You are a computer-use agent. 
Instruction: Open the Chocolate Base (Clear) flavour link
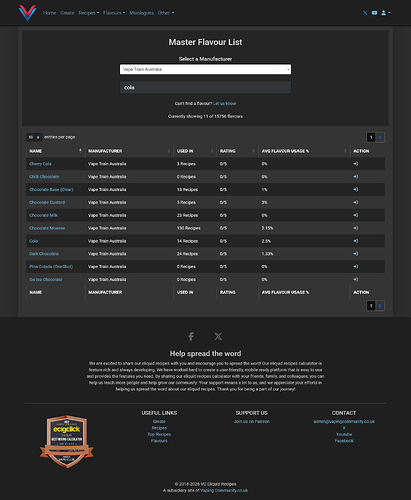tap(51, 189)
